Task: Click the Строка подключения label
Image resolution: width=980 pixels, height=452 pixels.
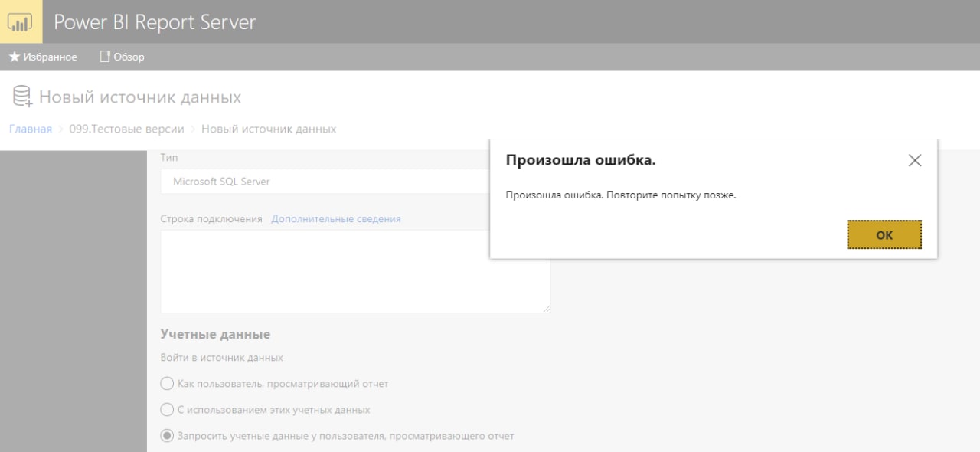Action: coord(211,219)
